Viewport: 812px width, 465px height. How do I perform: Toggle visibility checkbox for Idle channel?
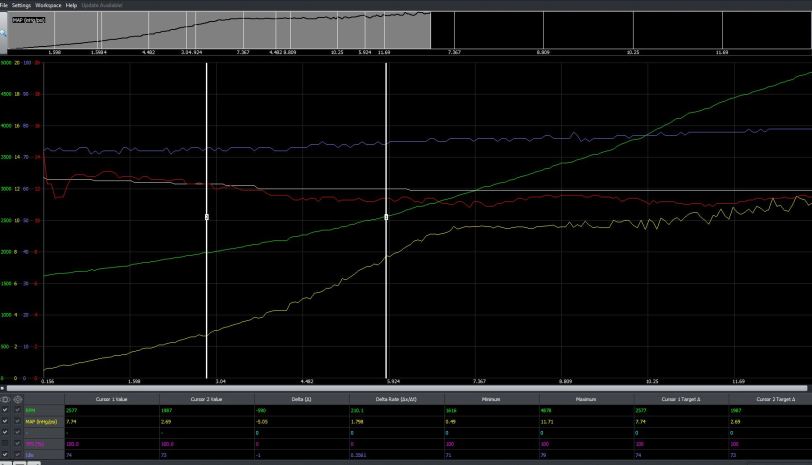(5, 453)
